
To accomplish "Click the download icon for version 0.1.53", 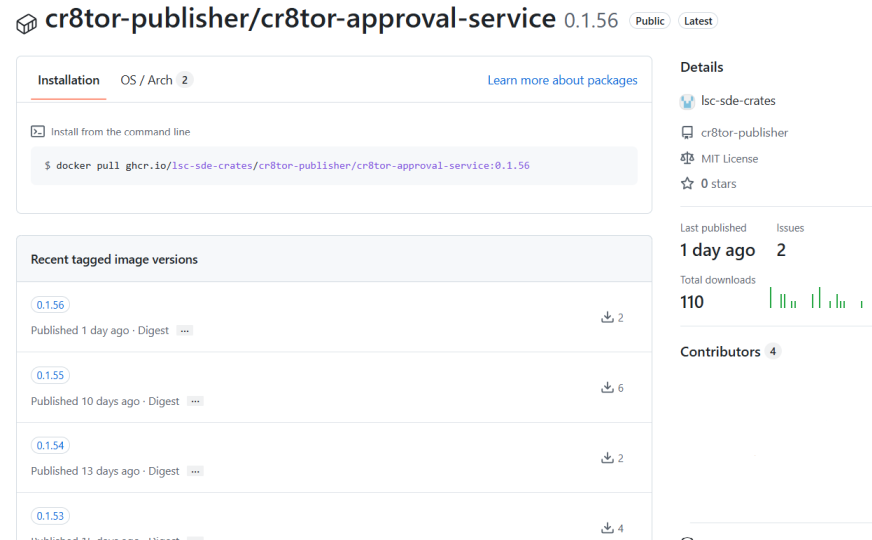I will 607,528.
